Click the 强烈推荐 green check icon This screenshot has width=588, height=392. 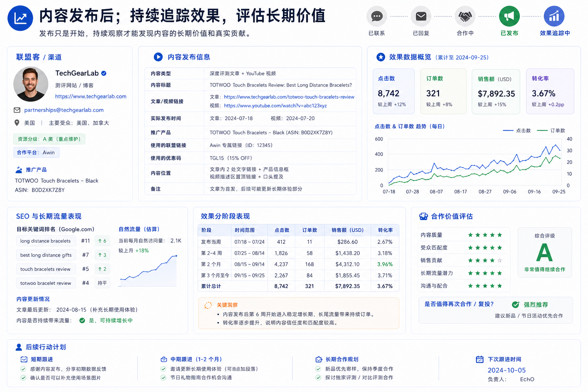point(516,305)
